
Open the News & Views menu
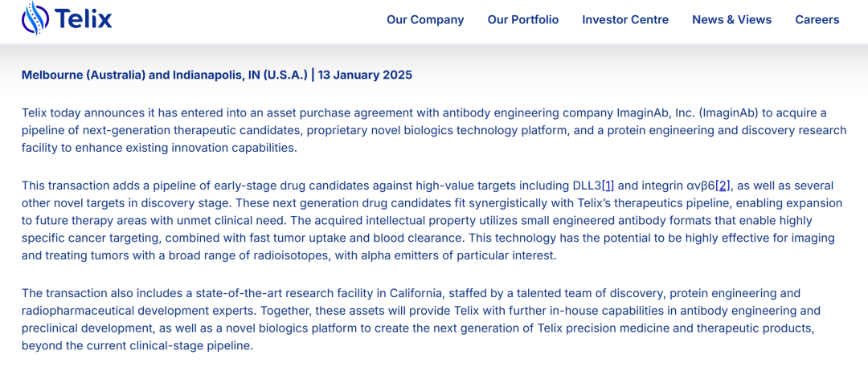pos(731,20)
